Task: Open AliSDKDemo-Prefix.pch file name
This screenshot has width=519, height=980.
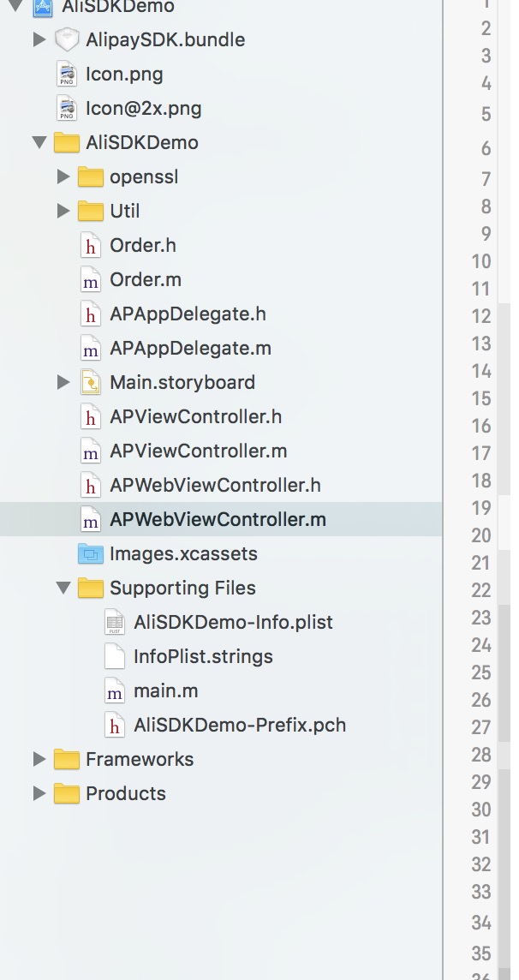Action: click(240, 726)
